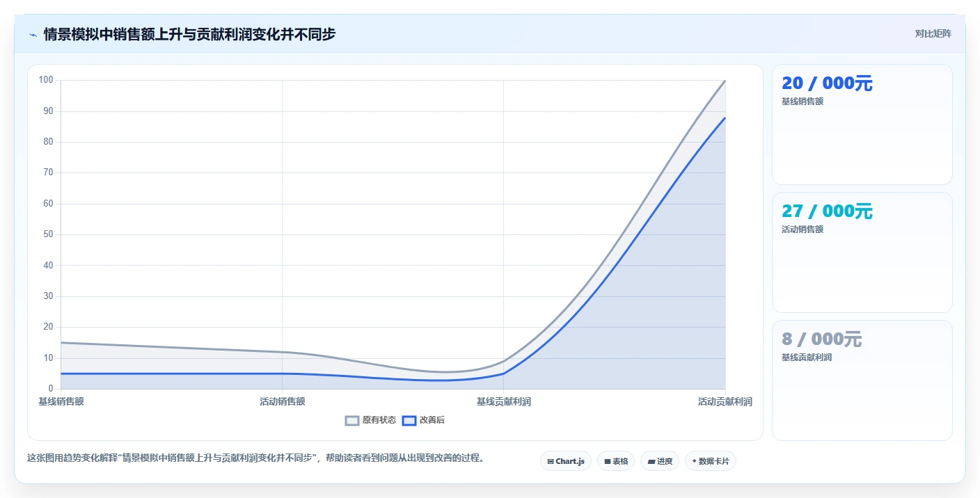
Task: Click the icon inside the 进度 chip
Action: (651, 461)
